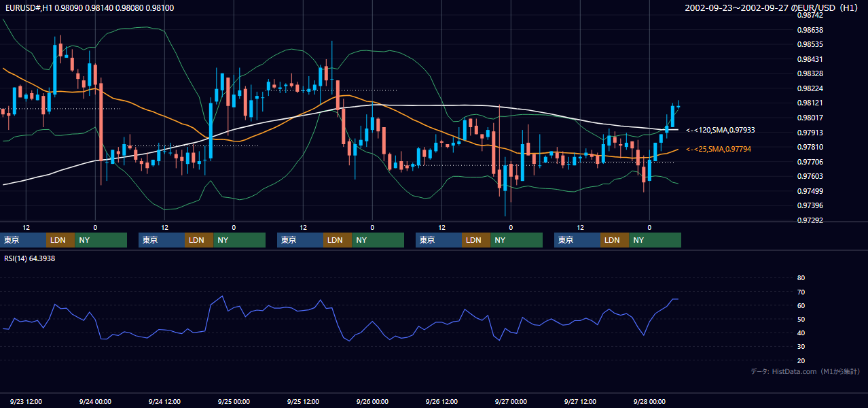
Task: Click the 9/25 00:00 date label
Action: coord(233,401)
